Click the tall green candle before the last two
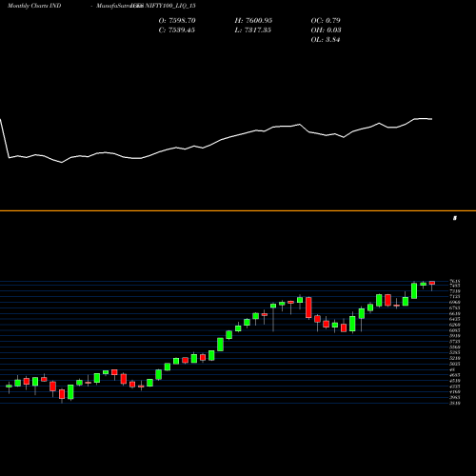 [x=414, y=290]
